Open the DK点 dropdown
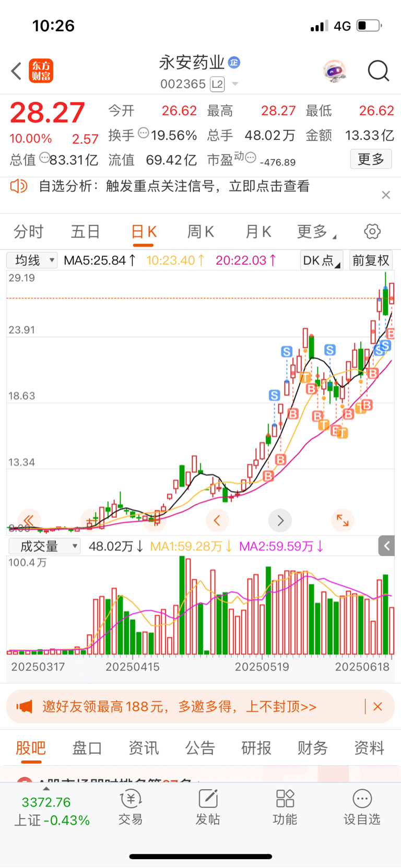The height and width of the screenshot is (868, 401). point(321,260)
